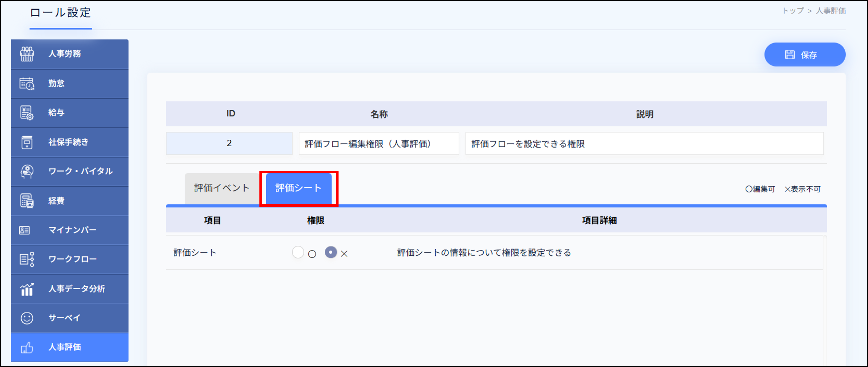Select the ワーク・バイタル head icon
The width and height of the screenshot is (868, 367).
[27, 171]
